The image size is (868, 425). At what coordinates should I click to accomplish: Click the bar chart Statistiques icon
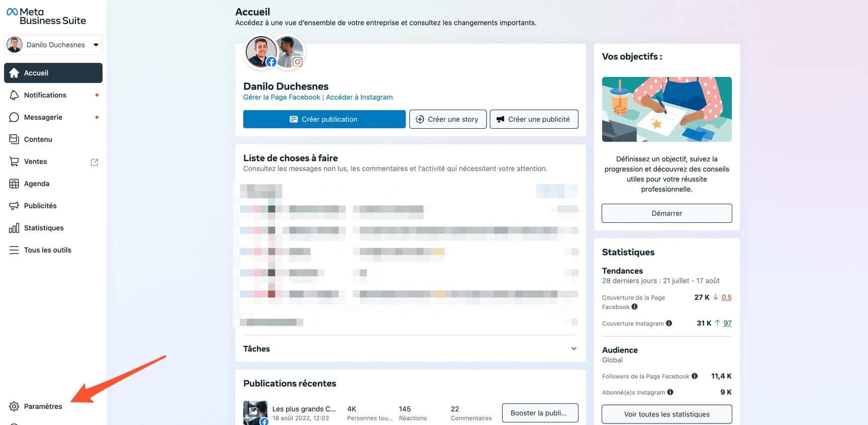coord(14,228)
